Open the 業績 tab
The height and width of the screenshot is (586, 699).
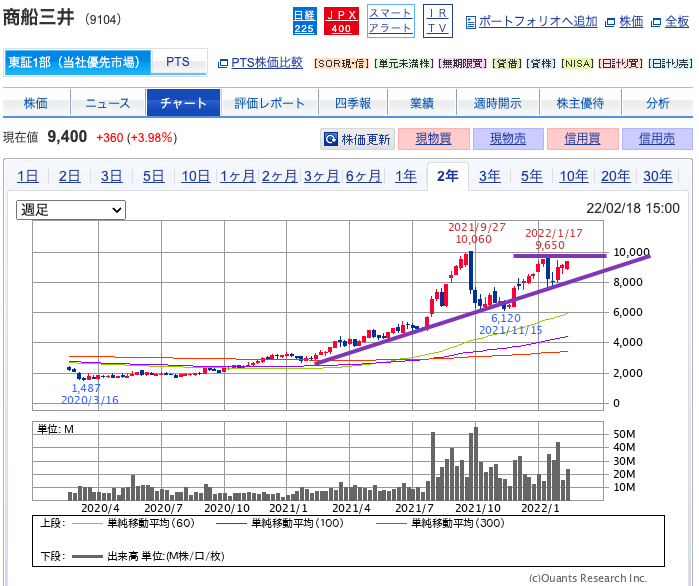coord(422,103)
